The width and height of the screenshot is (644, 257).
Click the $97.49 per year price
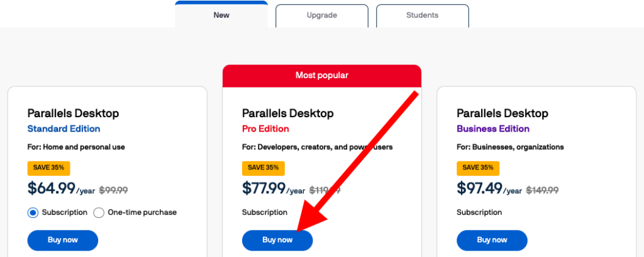coord(481,188)
